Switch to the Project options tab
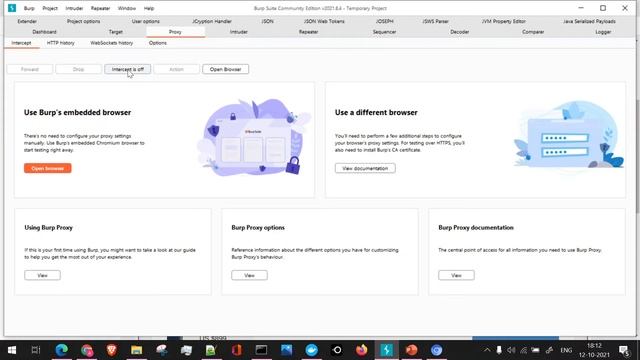640x360 pixels. coord(83,21)
